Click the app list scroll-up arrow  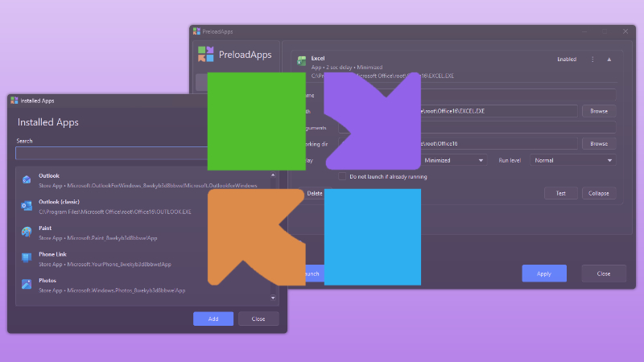click(273, 175)
